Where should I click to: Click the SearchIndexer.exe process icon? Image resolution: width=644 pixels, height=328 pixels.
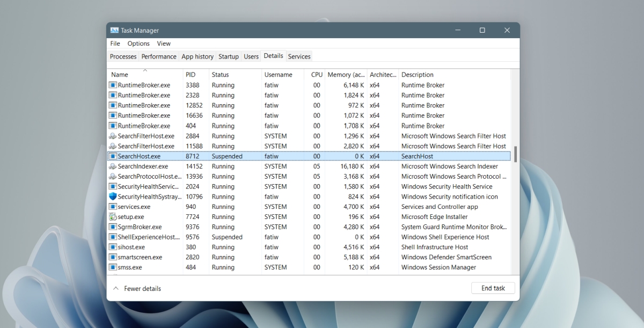(113, 166)
